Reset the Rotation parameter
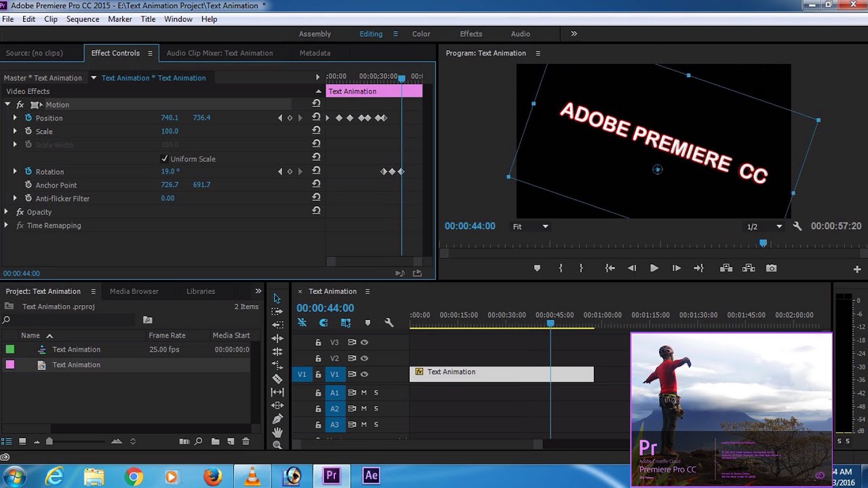 (316, 171)
